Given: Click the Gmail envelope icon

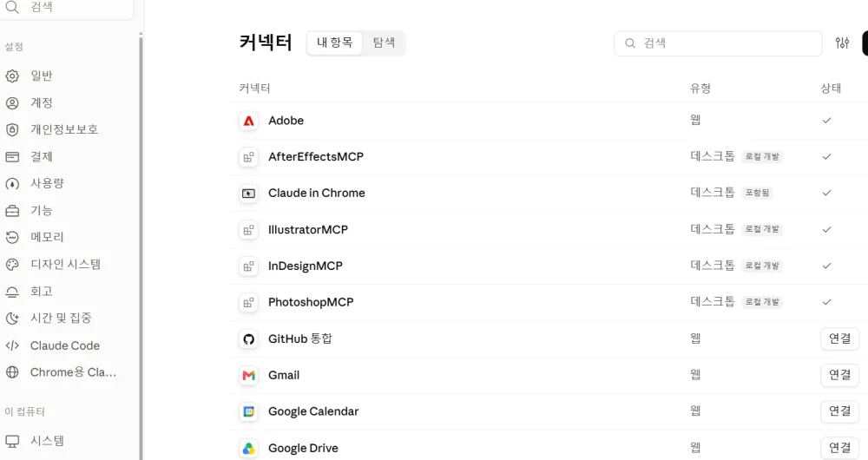Looking at the screenshot, I should click(x=248, y=375).
